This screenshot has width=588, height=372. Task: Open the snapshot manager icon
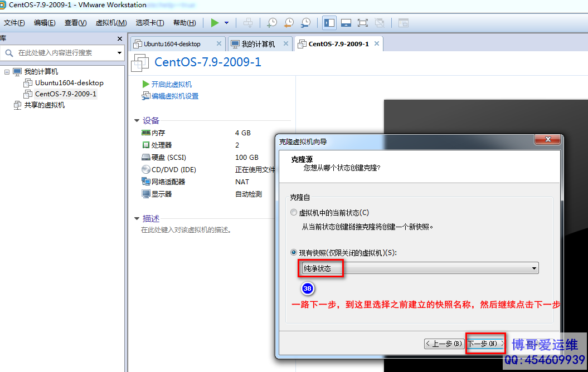coord(305,23)
